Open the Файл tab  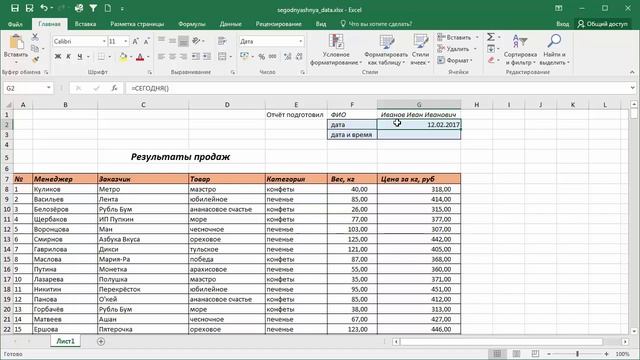[x=15, y=24]
